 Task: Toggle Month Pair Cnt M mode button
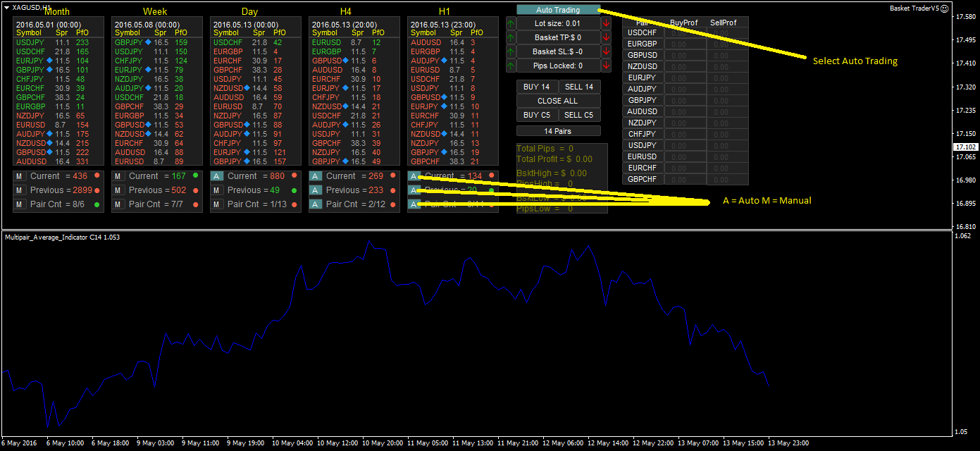(20, 204)
